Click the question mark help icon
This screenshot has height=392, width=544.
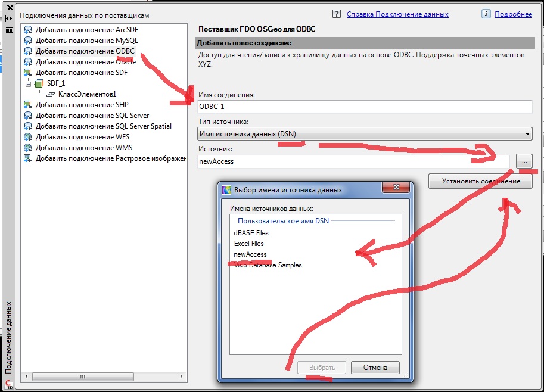[x=337, y=14]
